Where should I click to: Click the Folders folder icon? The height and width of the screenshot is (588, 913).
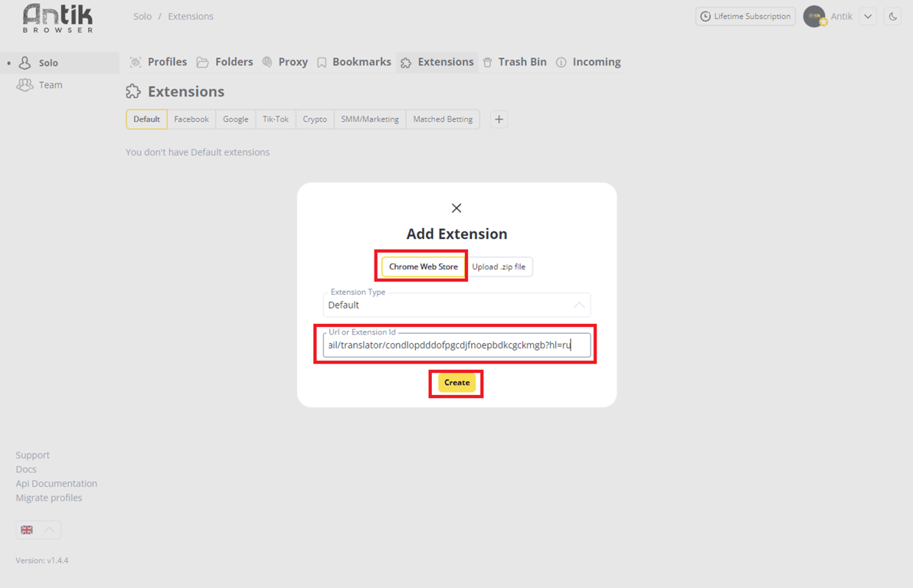(203, 62)
